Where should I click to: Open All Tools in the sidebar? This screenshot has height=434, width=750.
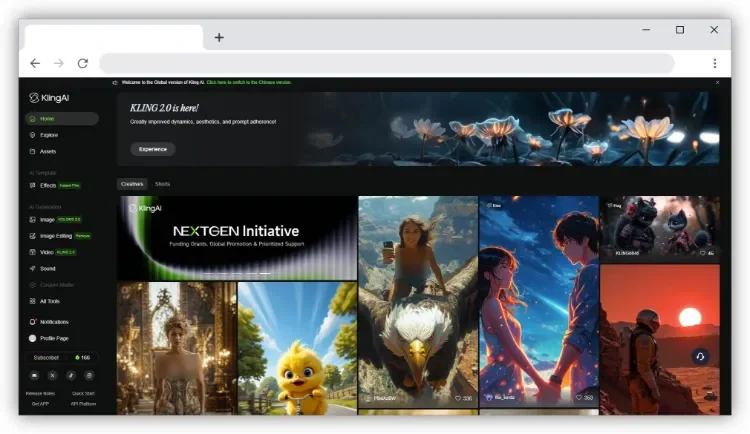(x=50, y=300)
